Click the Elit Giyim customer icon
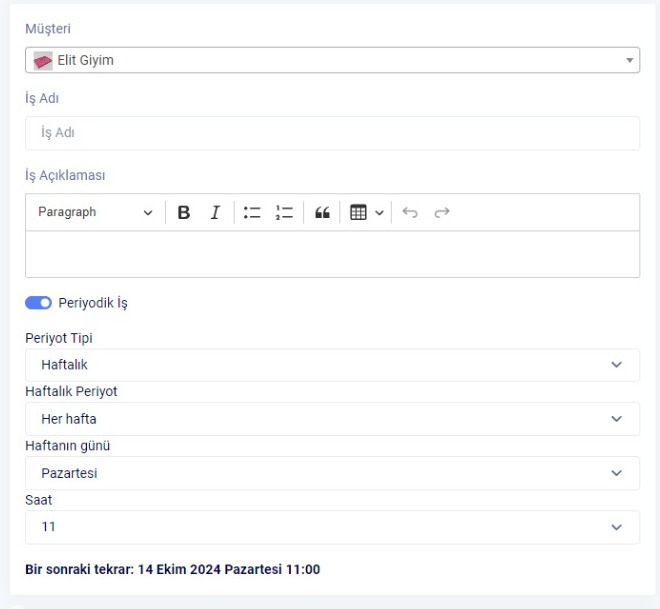The height and width of the screenshot is (609, 660). (x=40, y=61)
